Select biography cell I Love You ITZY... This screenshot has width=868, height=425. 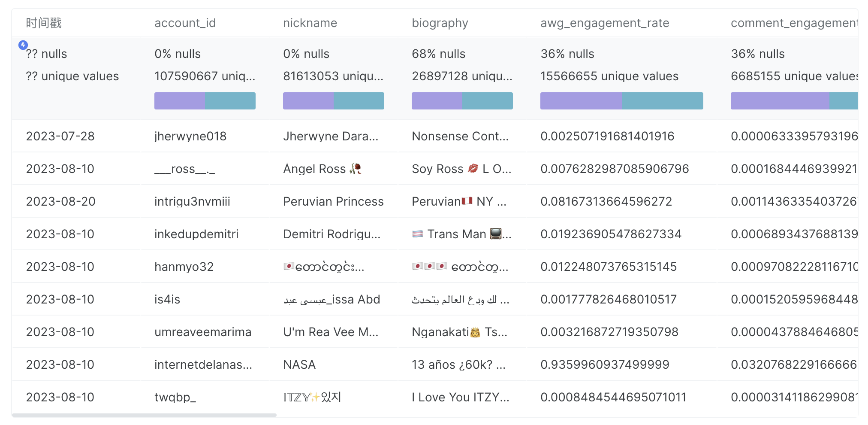click(461, 397)
